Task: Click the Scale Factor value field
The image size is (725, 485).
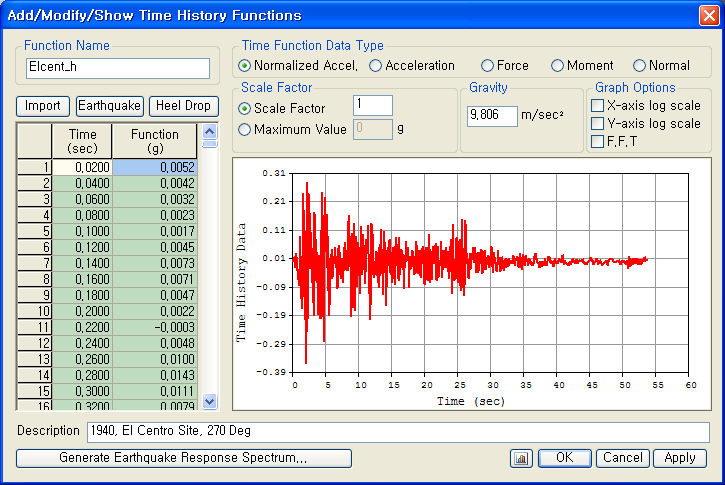Action: [x=373, y=105]
